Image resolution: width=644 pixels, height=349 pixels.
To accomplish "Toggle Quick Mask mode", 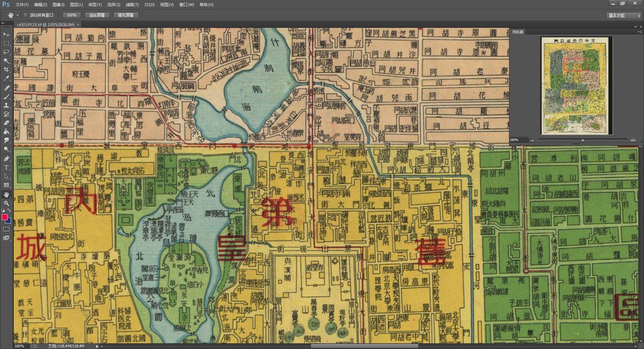I will tap(6, 229).
